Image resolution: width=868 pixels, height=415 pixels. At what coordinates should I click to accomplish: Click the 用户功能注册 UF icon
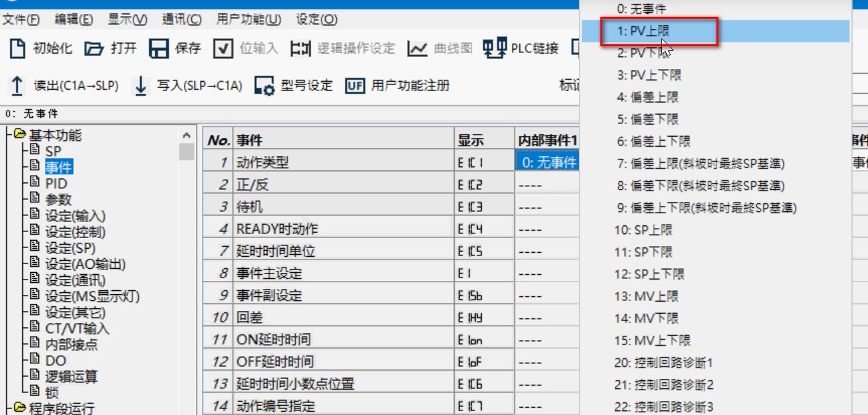click(x=354, y=86)
